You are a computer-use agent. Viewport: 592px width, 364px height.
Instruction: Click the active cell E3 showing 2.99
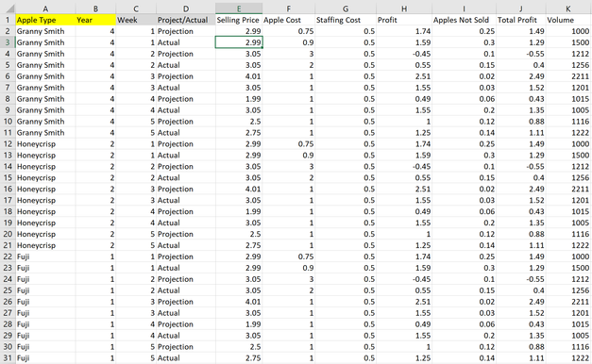239,42
